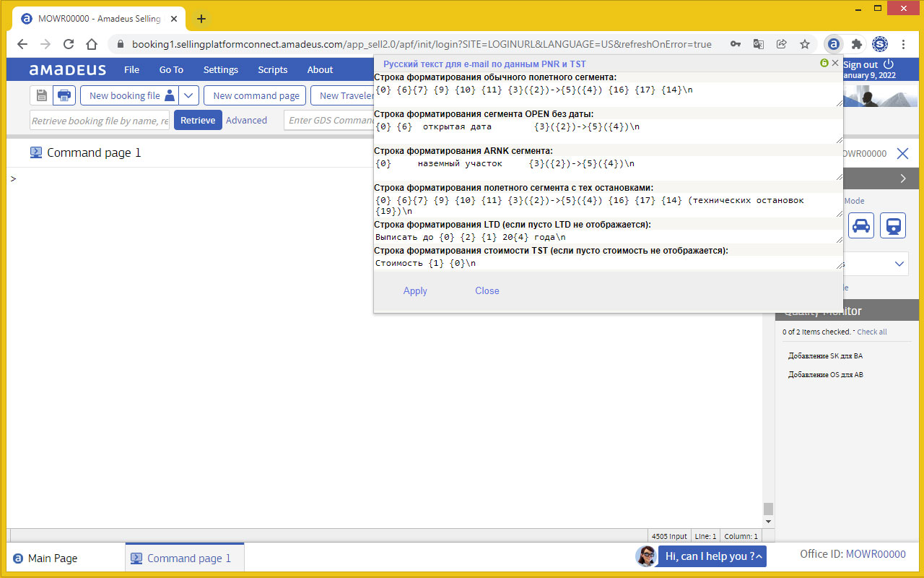Select the rail mode icon
Screen dimensions: 924x578
coord(893,225)
